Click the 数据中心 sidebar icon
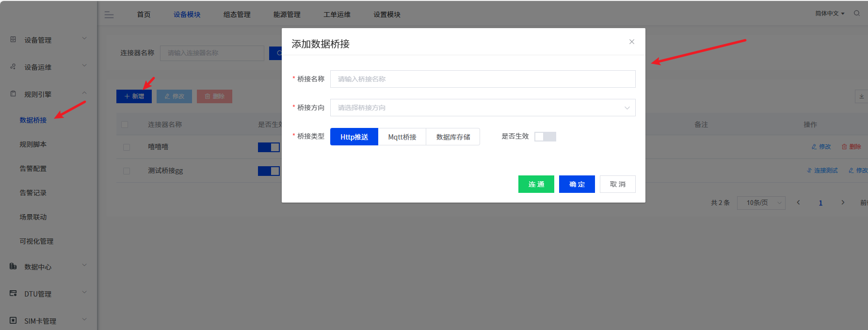The height and width of the screenshot is (330, 868). [x=13, y=267]
